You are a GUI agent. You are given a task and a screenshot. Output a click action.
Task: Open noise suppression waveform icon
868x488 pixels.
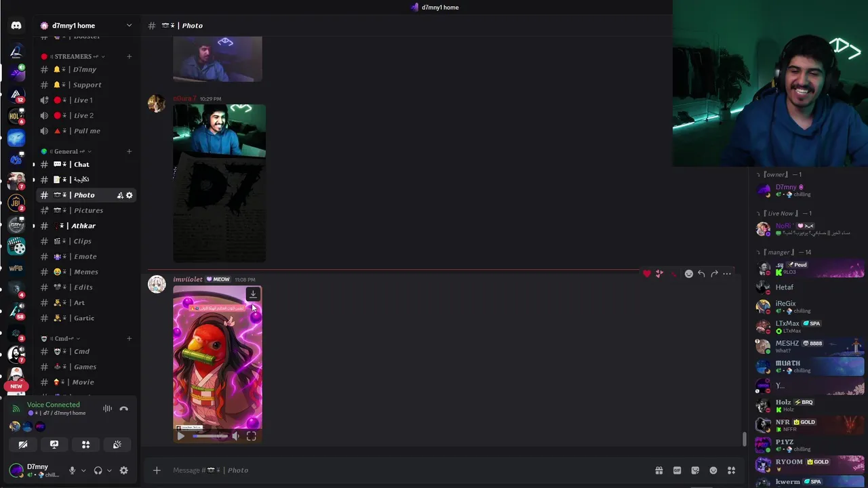click(107, 409)
